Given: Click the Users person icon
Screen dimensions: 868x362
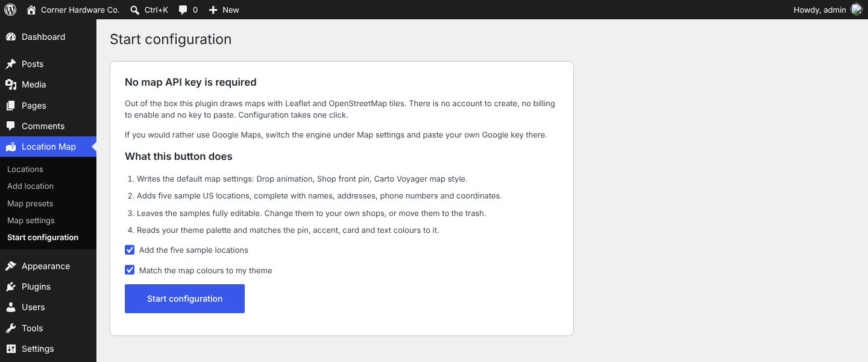Looking at the screenshot, I should pyautogui.click(x=11, y=307).
